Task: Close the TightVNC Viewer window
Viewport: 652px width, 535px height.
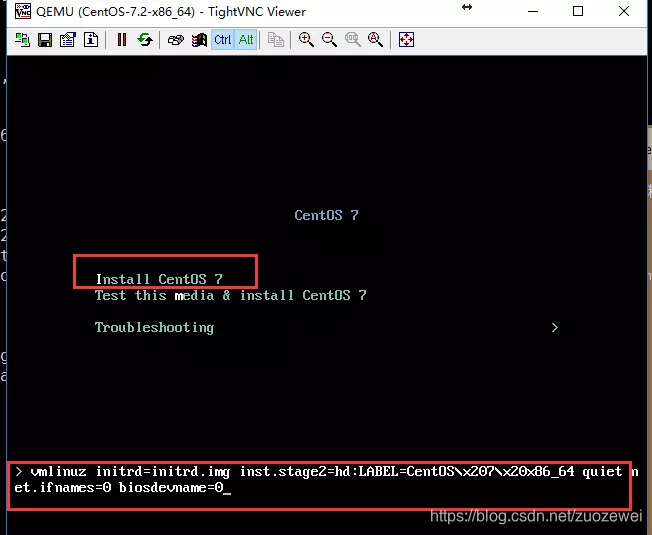Action: (x=624, y=12)
